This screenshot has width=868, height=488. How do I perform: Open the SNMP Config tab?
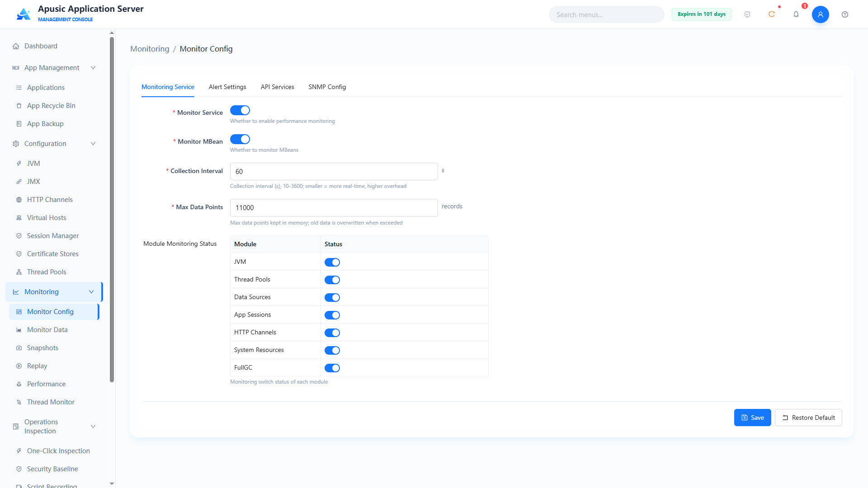point(327,87)
